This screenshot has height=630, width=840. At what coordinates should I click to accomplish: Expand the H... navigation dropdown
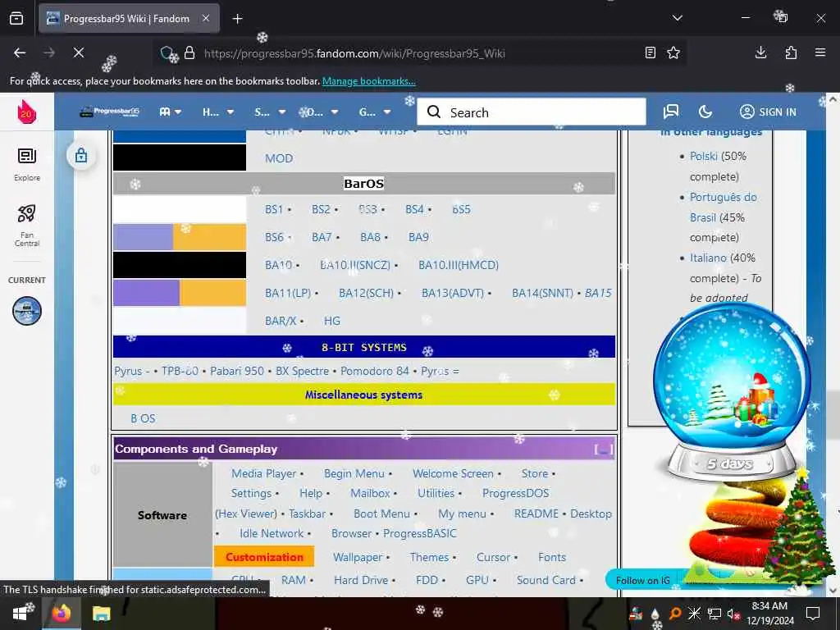[217, 112]
